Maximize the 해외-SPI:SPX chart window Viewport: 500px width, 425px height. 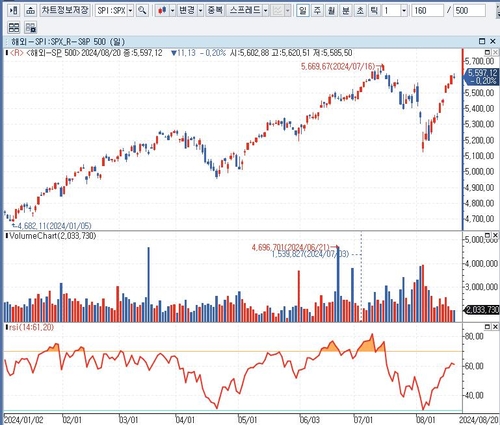click(482, 41)
